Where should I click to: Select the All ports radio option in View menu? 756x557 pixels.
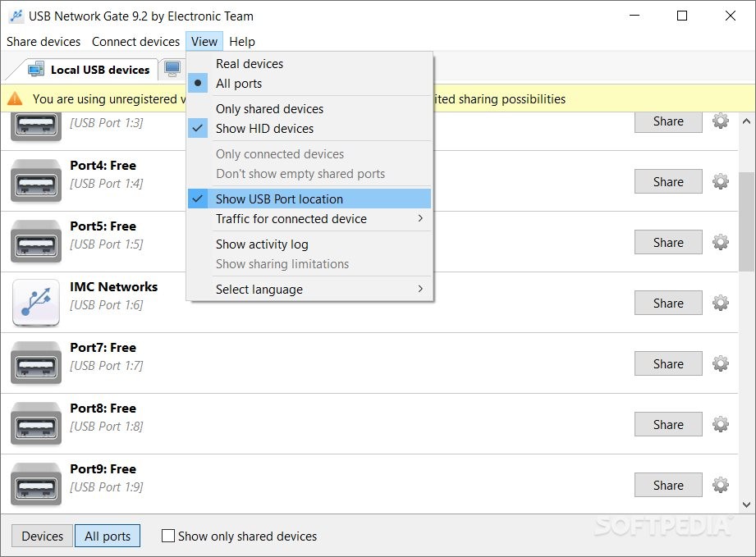pos(309,84)
